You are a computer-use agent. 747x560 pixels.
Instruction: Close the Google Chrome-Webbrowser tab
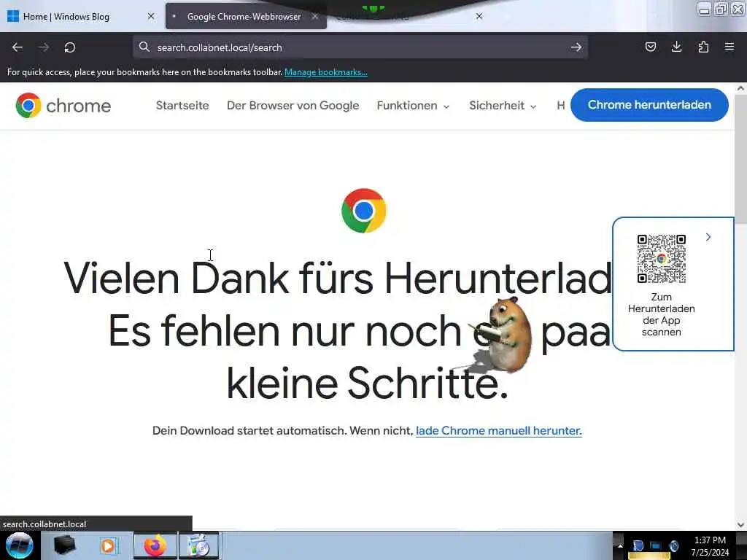pyautogui.click(x=315, y=16)
